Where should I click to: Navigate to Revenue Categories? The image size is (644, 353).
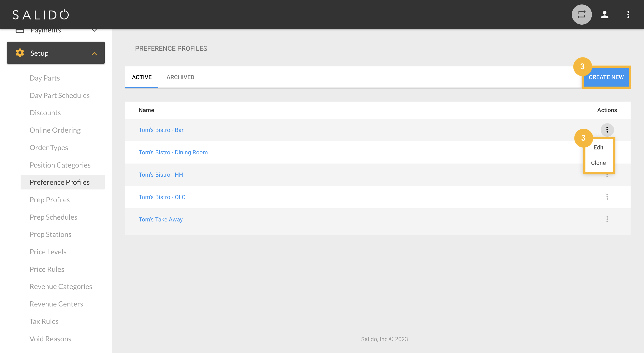pyautogui.click(x=61, y=287)
